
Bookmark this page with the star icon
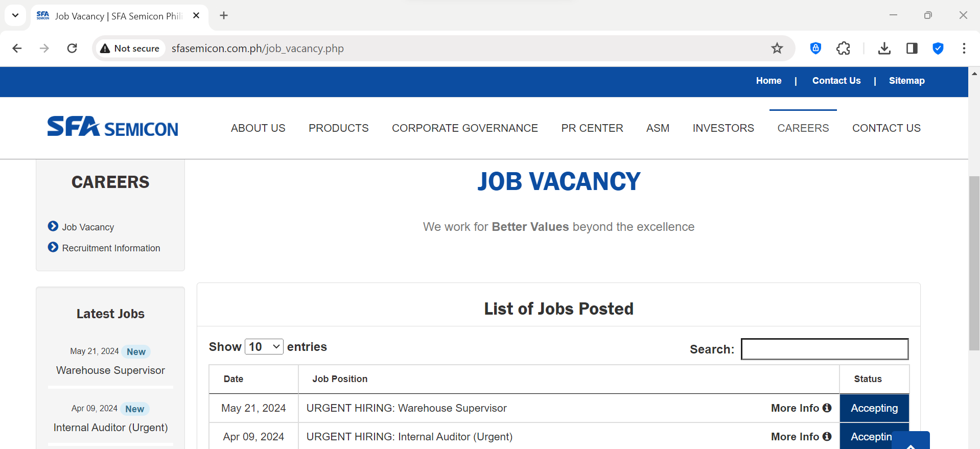click(x=777, y=49)
